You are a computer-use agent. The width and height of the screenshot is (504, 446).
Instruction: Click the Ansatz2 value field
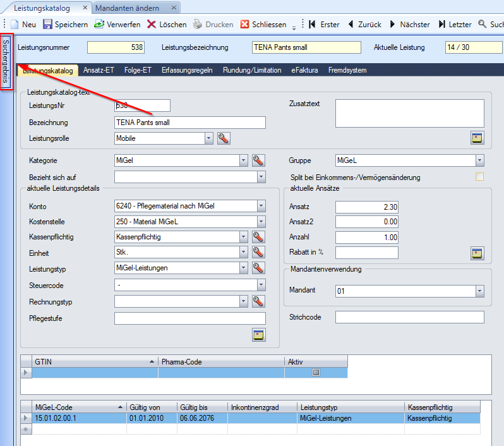[367, 222]
